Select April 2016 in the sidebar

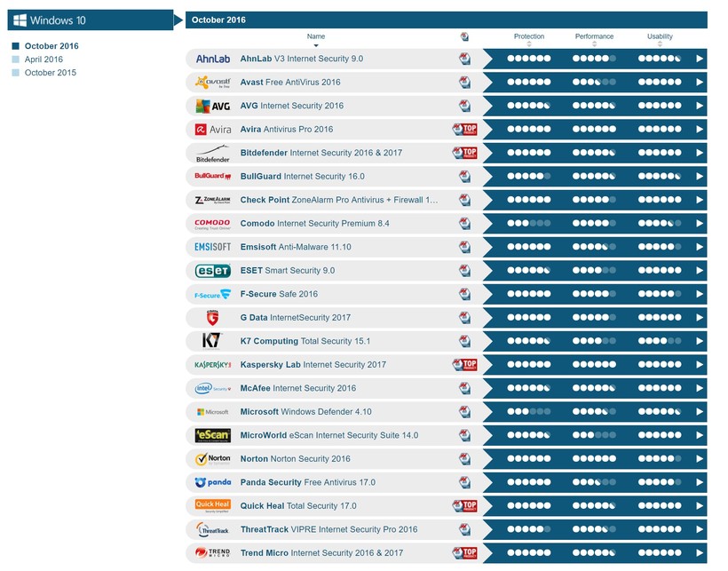[44, 59]
